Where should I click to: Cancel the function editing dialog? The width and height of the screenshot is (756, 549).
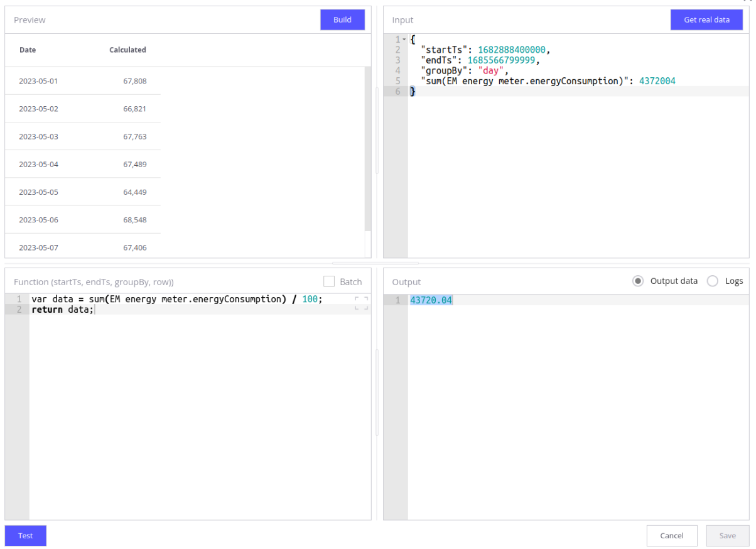pos(672,536)
